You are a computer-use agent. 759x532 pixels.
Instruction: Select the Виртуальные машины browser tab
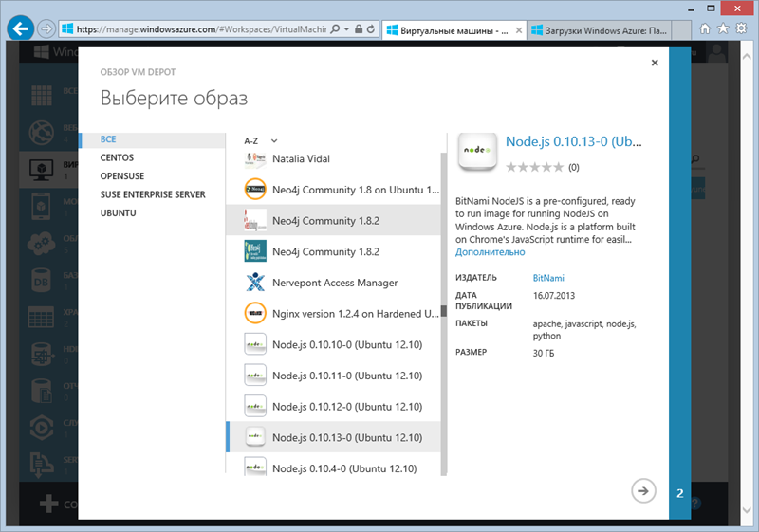[x=454, y=30]
